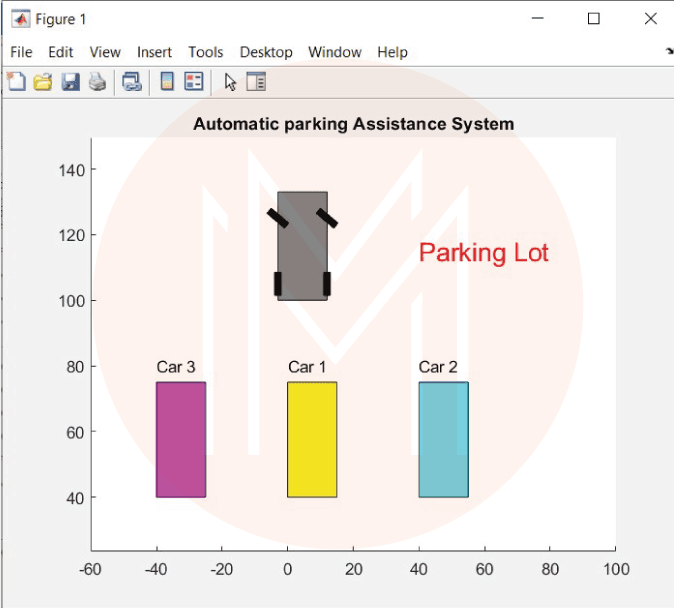The width and height of the screenshot is (674, 608).
Task: Select the magenta Car 3 rectangle
Action: pos(181,439)
